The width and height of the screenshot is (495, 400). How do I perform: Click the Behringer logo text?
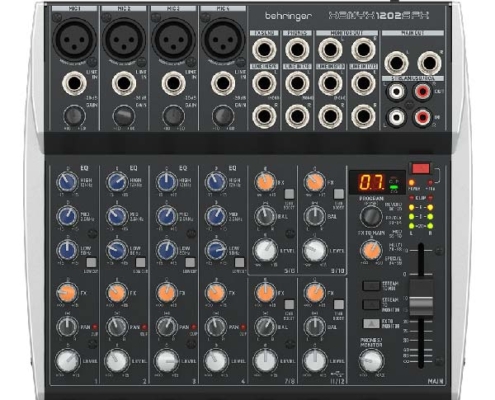click(288, 16)
